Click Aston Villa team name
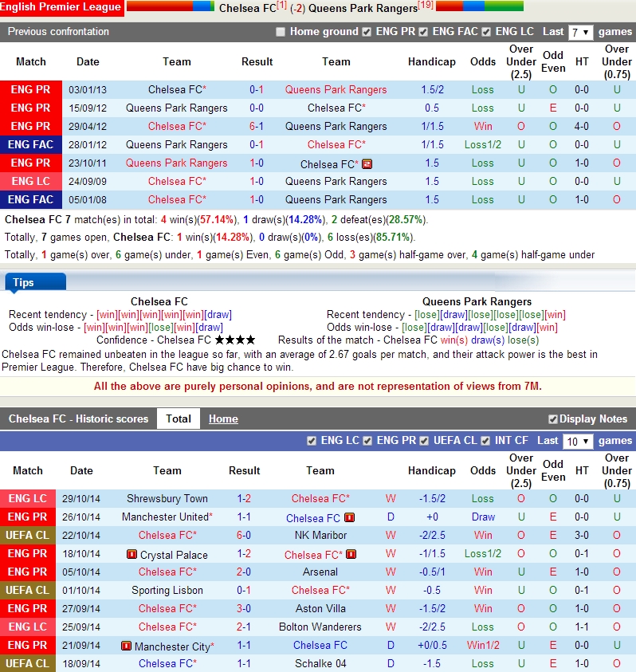636x672 pixels. coord(320,608)
